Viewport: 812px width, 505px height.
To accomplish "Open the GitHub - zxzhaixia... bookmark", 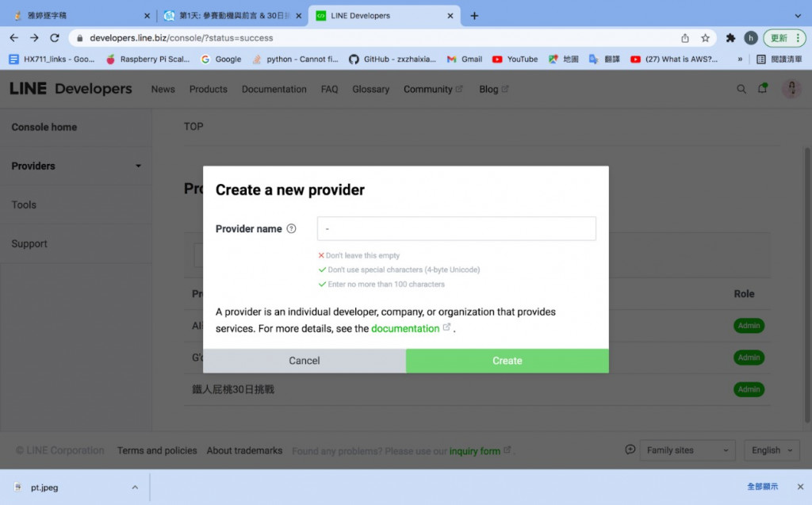I will 393,59.
